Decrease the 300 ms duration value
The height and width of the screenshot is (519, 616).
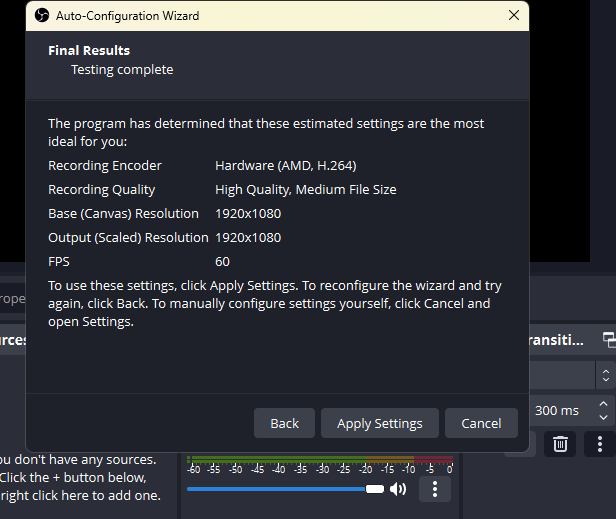tap(603, 417)
